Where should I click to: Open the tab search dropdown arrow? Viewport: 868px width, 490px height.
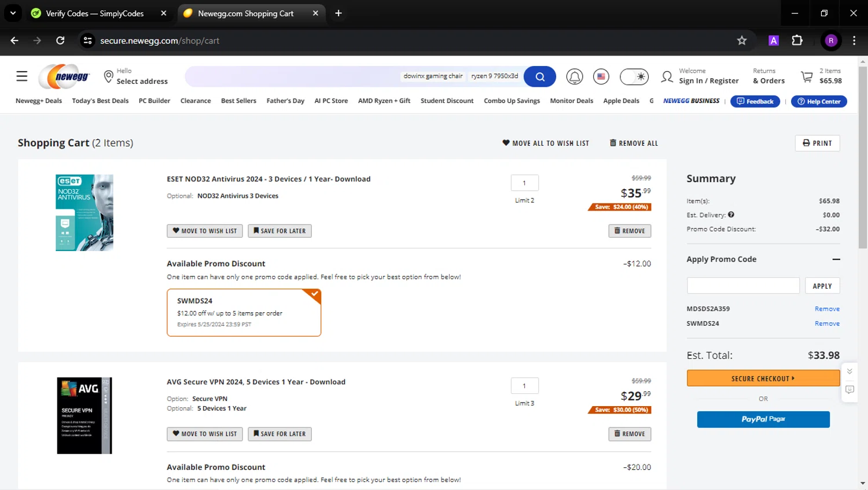tap(13, 13)
